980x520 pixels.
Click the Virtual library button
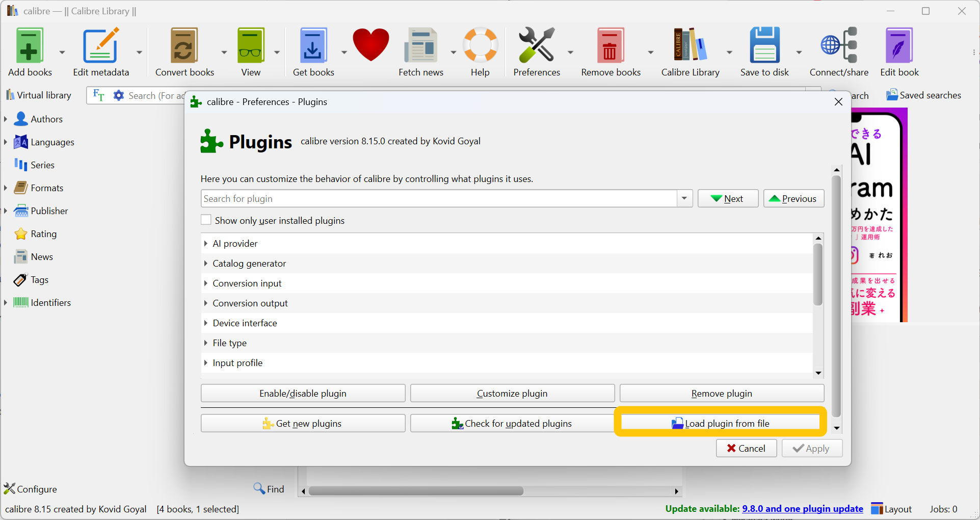point(39,95)
